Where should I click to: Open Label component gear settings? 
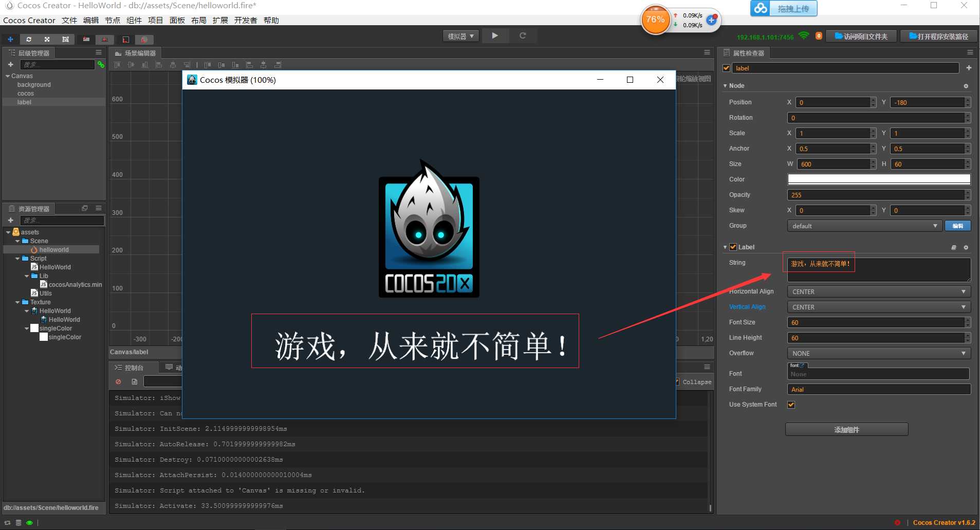[966, 247]
